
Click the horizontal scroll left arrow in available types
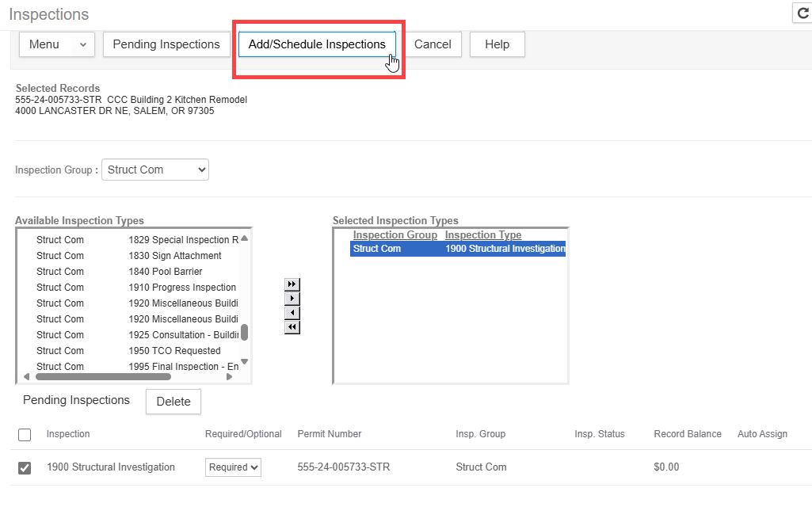click(26, 377)
